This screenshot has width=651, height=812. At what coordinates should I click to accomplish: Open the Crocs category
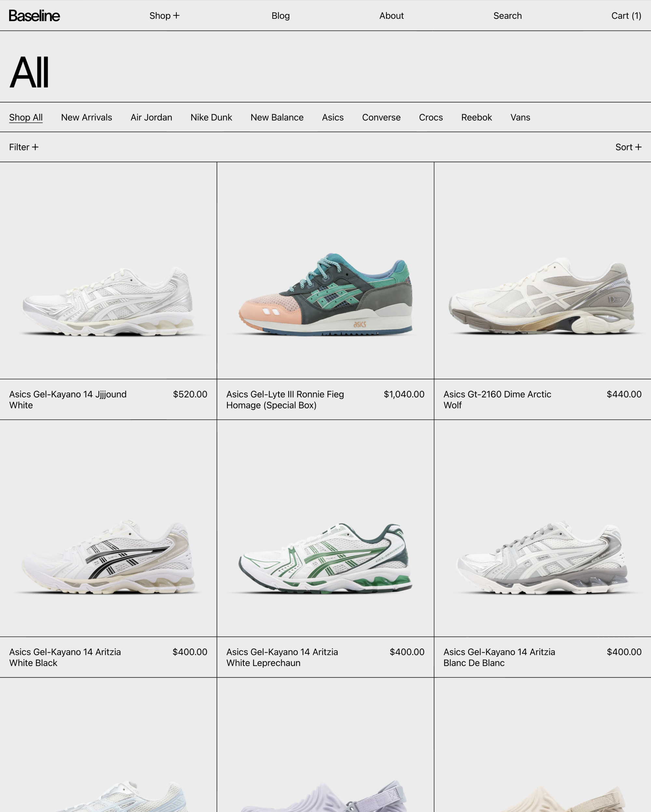pos(431,117)
